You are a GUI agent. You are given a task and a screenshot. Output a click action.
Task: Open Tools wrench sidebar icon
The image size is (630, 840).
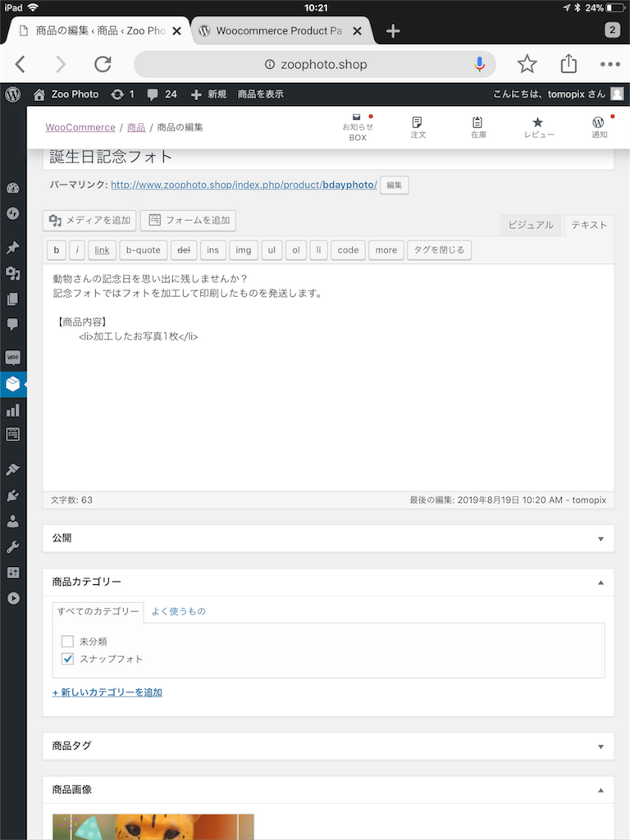(x=13, y=547)
